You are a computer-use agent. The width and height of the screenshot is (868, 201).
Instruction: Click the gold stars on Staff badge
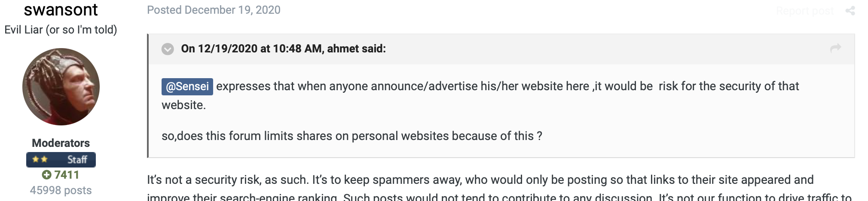click(x=40, y=160)
